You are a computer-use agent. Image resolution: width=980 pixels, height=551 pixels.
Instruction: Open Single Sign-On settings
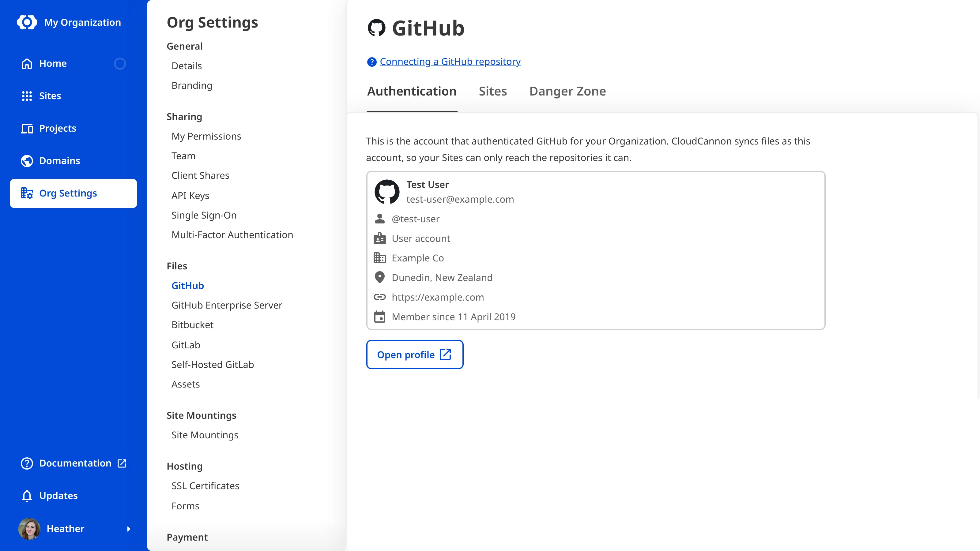[204, 215]
